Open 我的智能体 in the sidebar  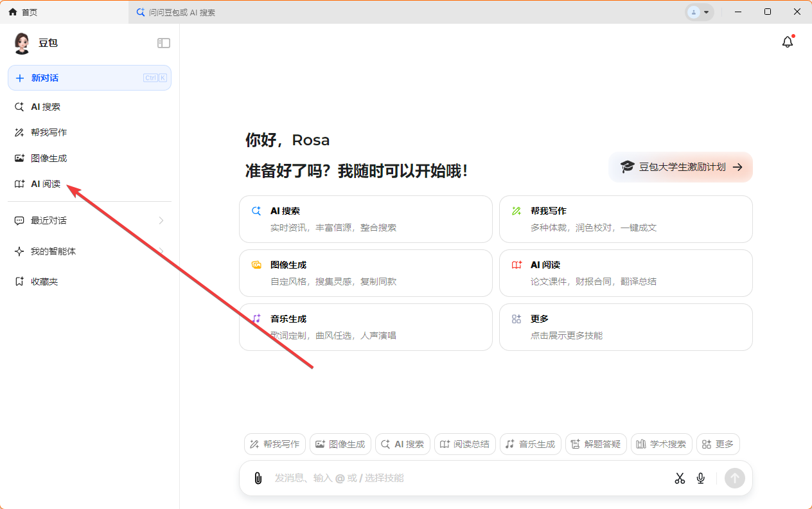pyautogui.click(x=89, y=251)
